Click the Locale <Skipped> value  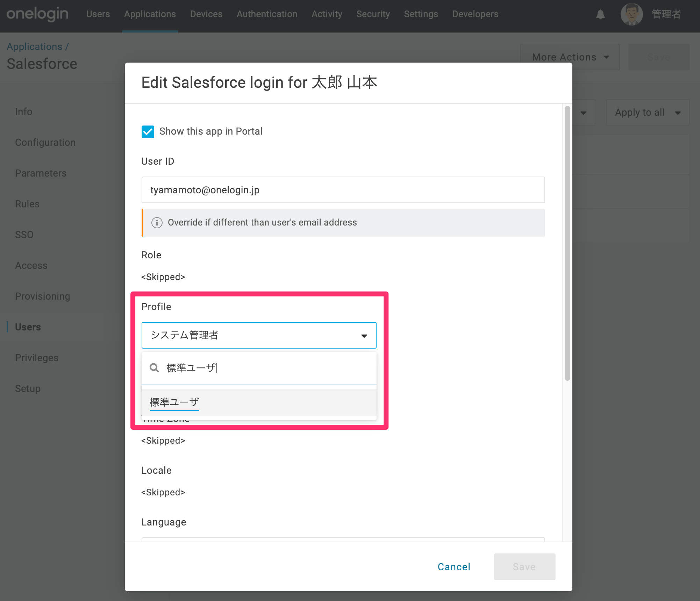(x=163, y=492)
